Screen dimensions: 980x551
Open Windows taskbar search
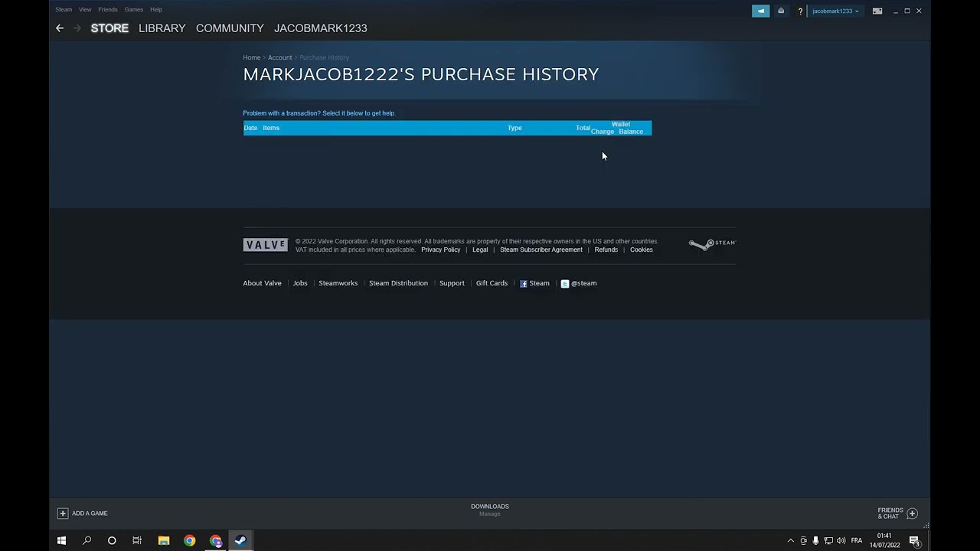tap(87, 540)
